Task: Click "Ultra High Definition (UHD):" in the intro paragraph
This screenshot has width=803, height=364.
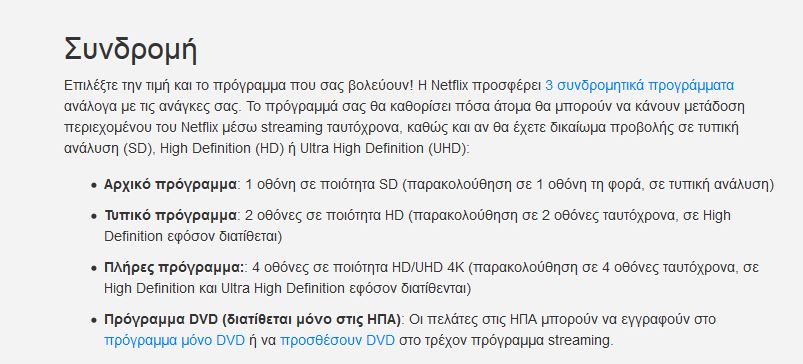Action: point(384,150)
